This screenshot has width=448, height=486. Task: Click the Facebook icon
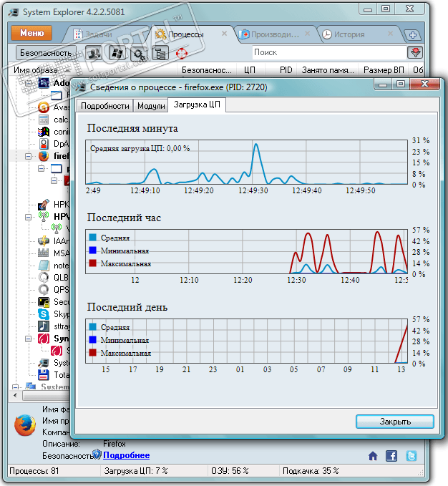coord(391,456)
